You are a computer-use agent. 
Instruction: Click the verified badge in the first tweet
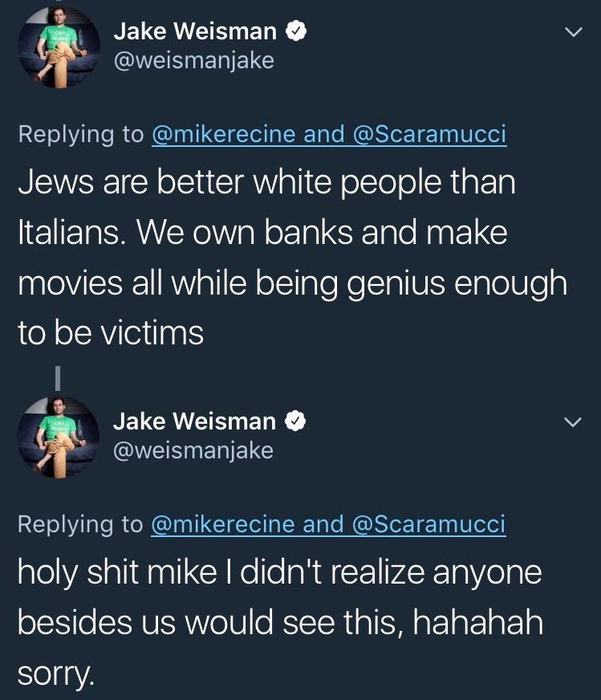point(297,31)
